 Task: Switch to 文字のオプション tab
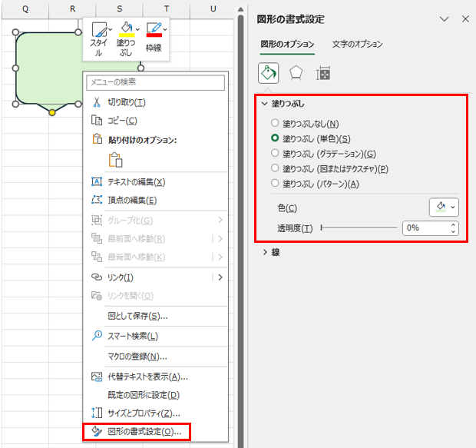click(357, 45)
